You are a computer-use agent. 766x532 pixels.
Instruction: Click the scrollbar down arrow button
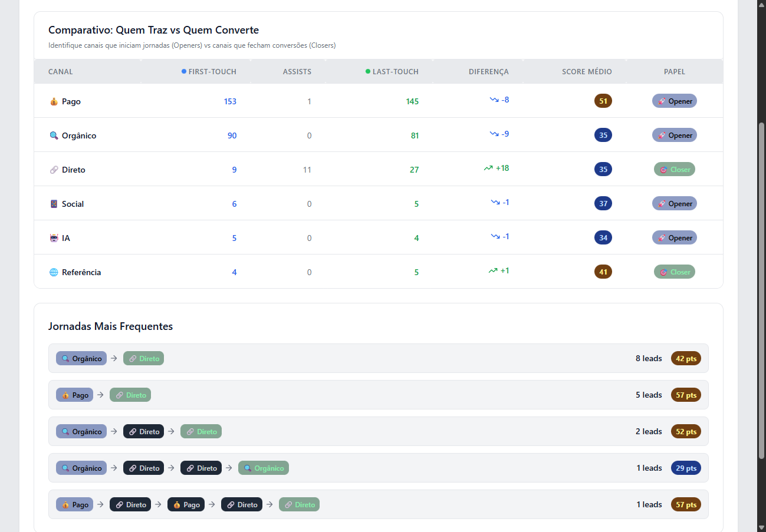761,526
